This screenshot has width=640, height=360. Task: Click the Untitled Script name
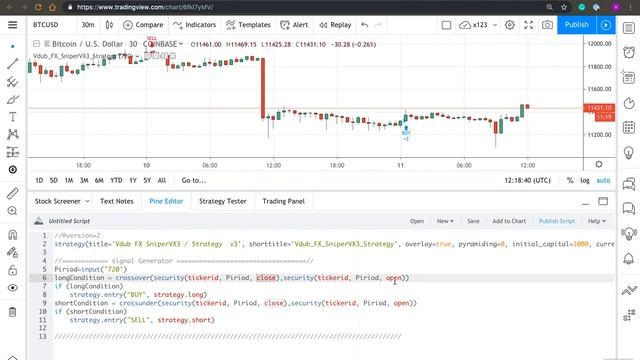coord(69,221)
